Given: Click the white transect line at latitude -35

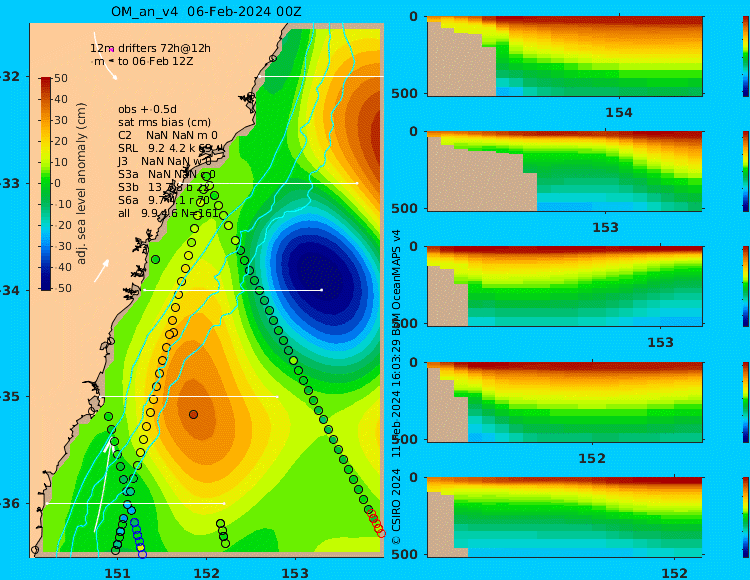Looking at the screenshot, I should (x=190, y=396).
